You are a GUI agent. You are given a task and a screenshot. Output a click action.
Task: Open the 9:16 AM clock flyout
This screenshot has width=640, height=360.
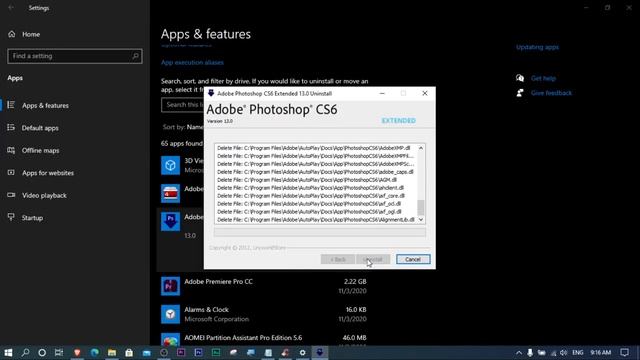(x=600, y=353)
